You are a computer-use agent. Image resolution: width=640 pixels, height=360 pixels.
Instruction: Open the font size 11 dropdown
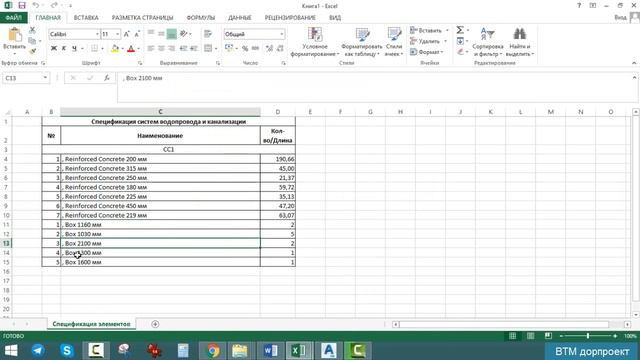[x=118, y=34]
